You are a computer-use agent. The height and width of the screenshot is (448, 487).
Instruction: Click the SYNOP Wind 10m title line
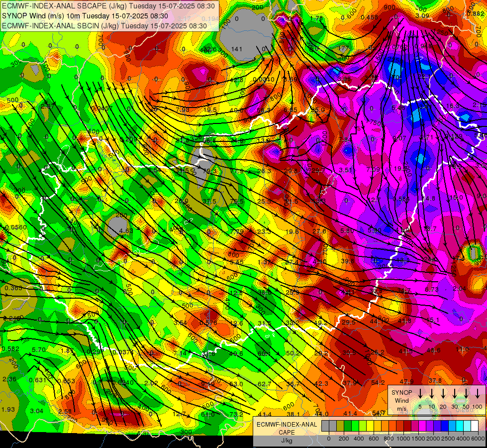coord(85,16)
